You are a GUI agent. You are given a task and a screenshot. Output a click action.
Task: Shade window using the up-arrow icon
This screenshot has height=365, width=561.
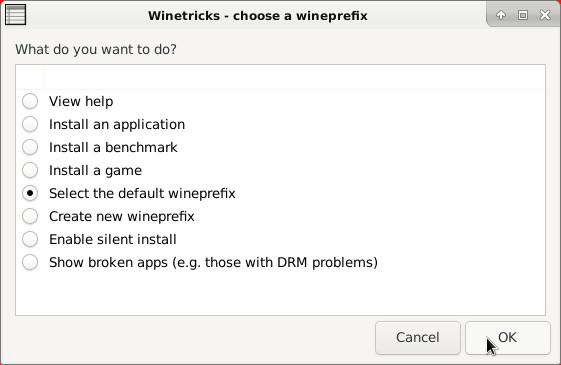501,15
